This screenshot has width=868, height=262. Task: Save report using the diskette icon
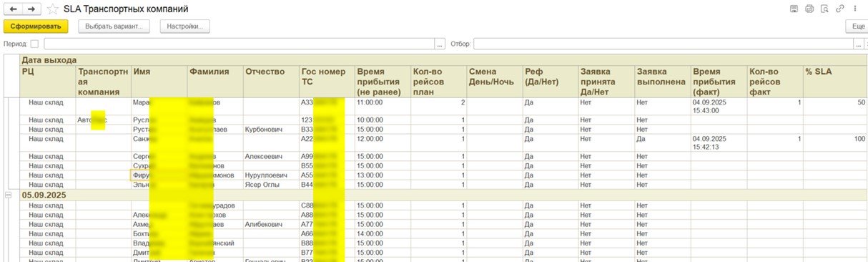794,9
